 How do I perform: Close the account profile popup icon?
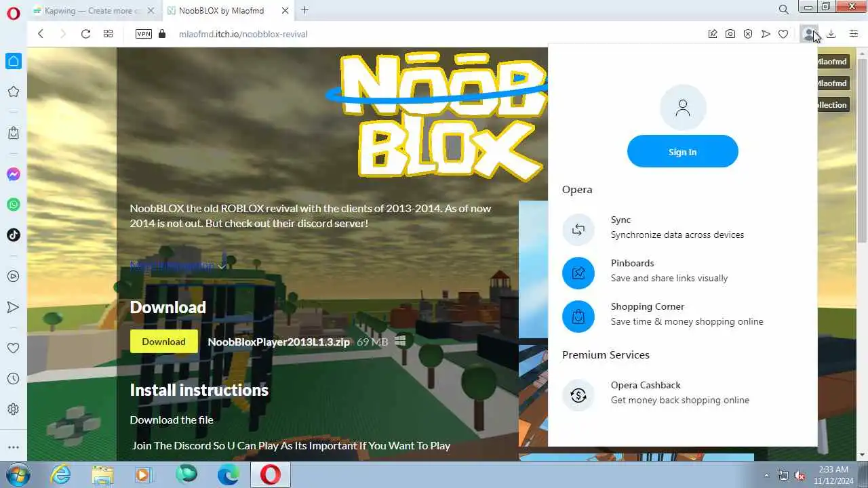point(809,34)
